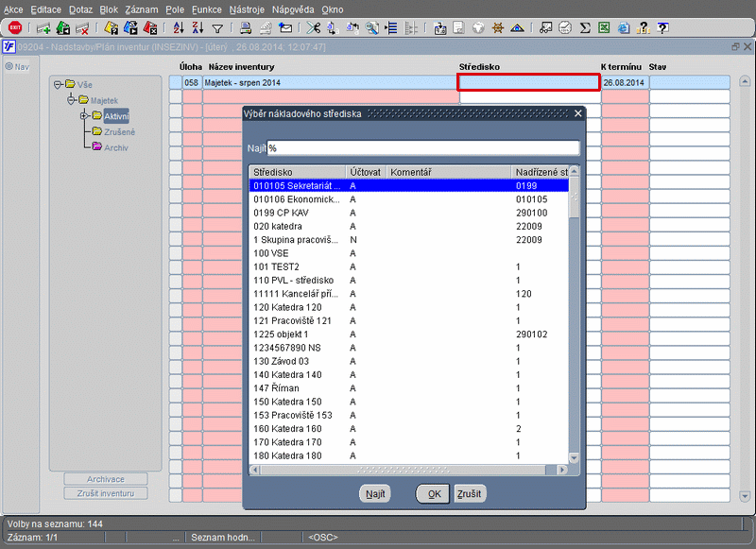Screen dimensions: 756x549
Task: Click the yellow enter query icon
Action: 112,28
